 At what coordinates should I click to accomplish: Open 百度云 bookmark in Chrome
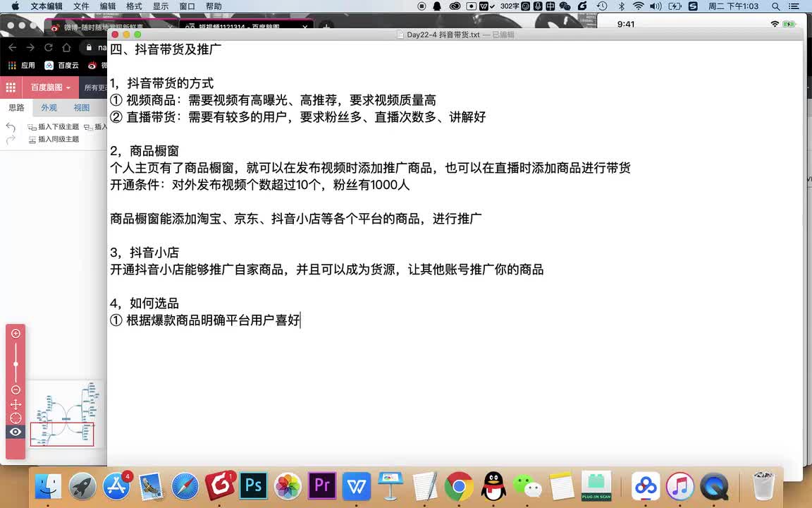[61, 66]
